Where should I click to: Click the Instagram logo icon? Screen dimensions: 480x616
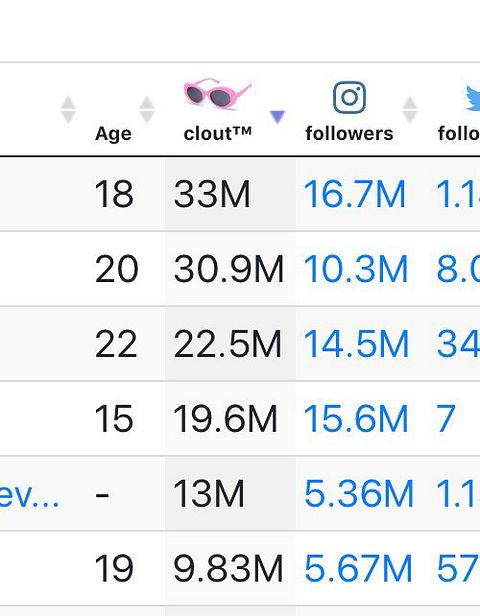(349, 97)
